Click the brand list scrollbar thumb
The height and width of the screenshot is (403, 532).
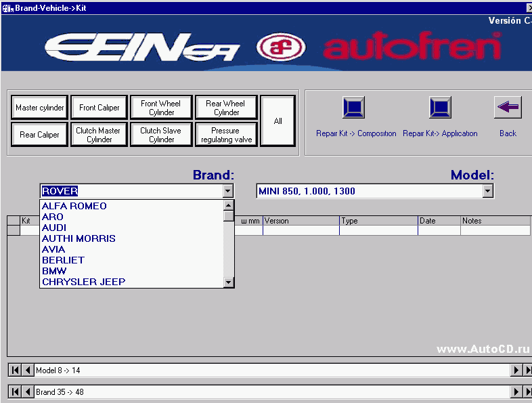coord(229,216)
